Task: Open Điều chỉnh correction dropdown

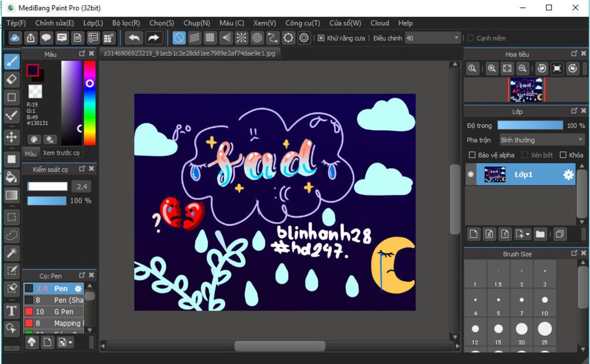Action: coord(432,38)
